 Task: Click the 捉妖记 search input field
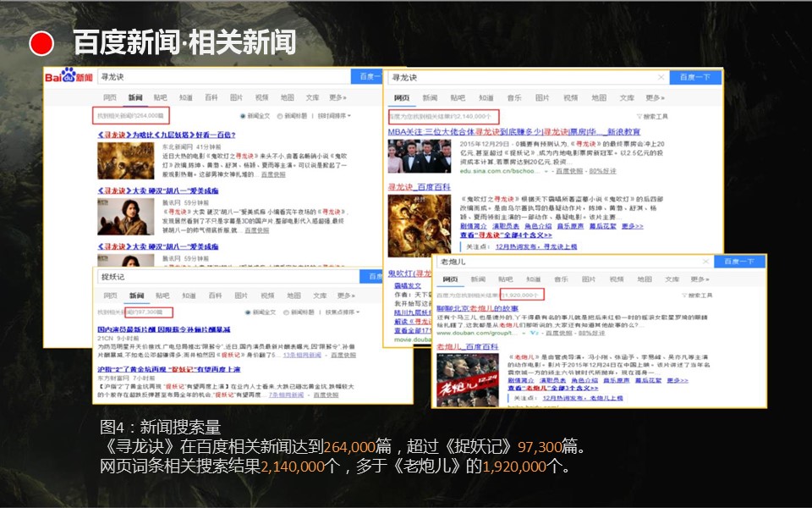pos(228,276)
